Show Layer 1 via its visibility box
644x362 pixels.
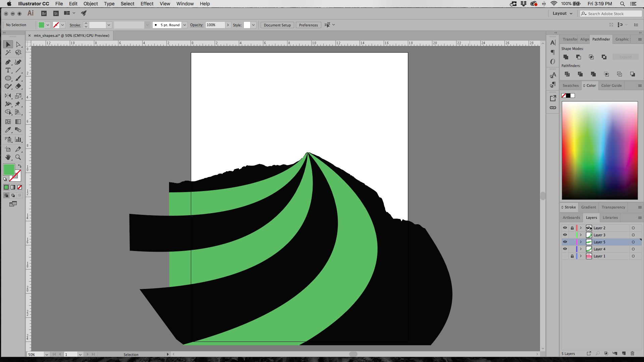coord(565,256)
